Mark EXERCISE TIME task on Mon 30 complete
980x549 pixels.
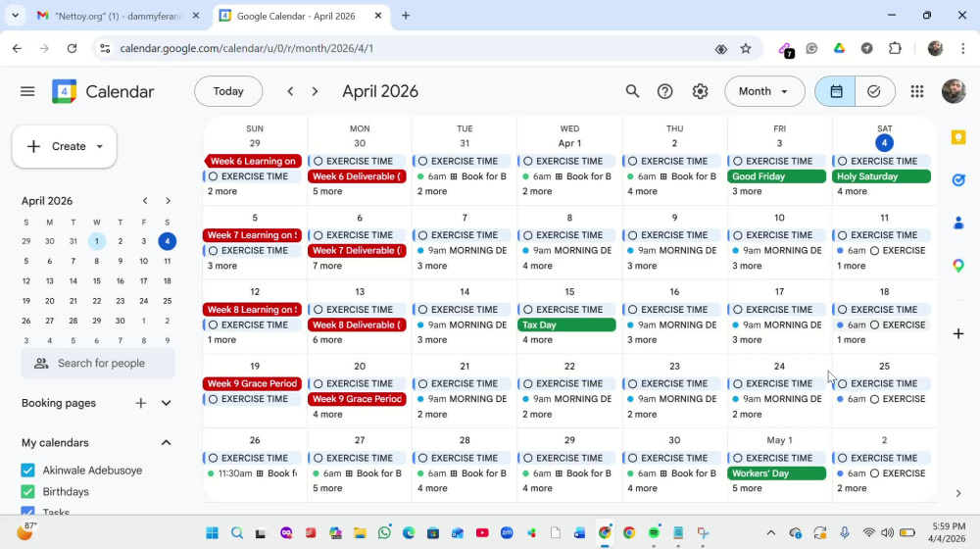click(318, 162)
